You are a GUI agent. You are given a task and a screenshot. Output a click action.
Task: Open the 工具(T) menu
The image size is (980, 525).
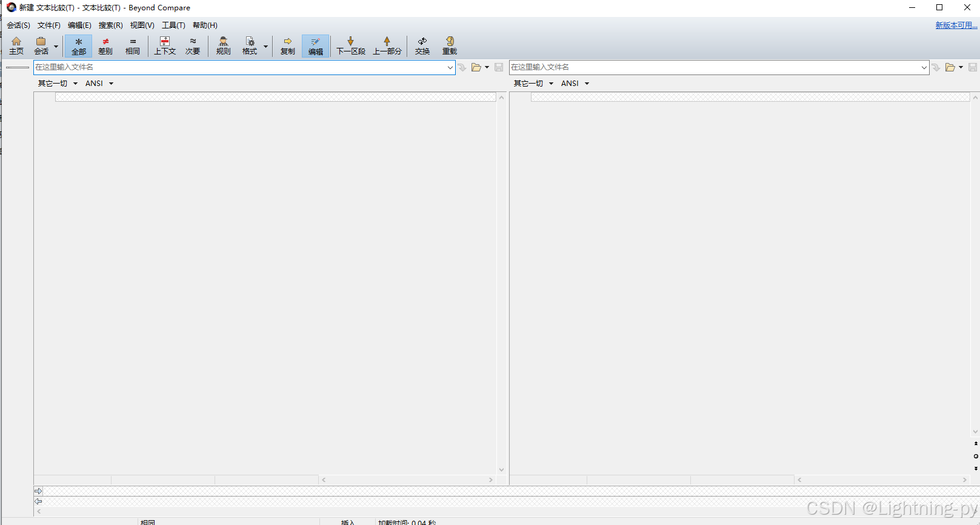click(173, 25)
